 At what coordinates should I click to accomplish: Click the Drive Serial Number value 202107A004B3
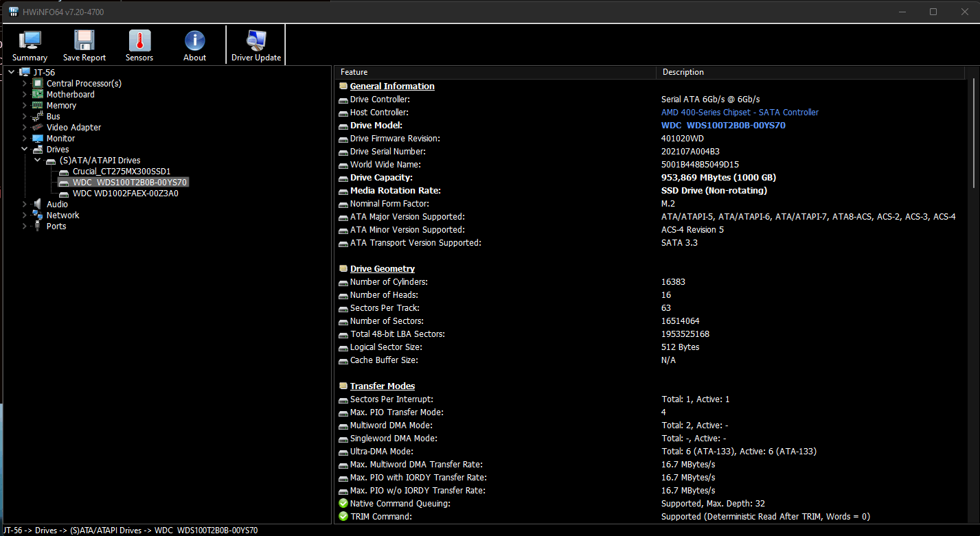coord(690,151)
